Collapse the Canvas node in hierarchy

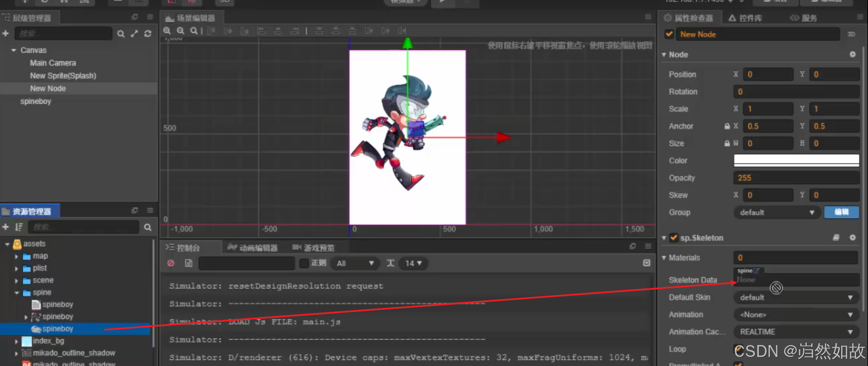point(14,50)
